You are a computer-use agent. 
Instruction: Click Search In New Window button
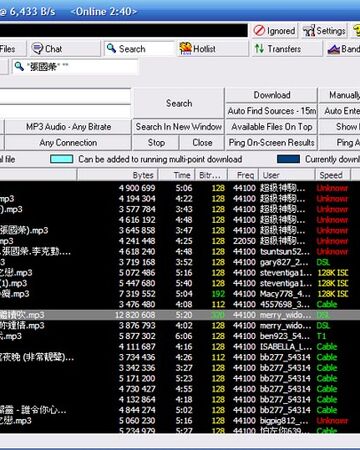point(179,127)
